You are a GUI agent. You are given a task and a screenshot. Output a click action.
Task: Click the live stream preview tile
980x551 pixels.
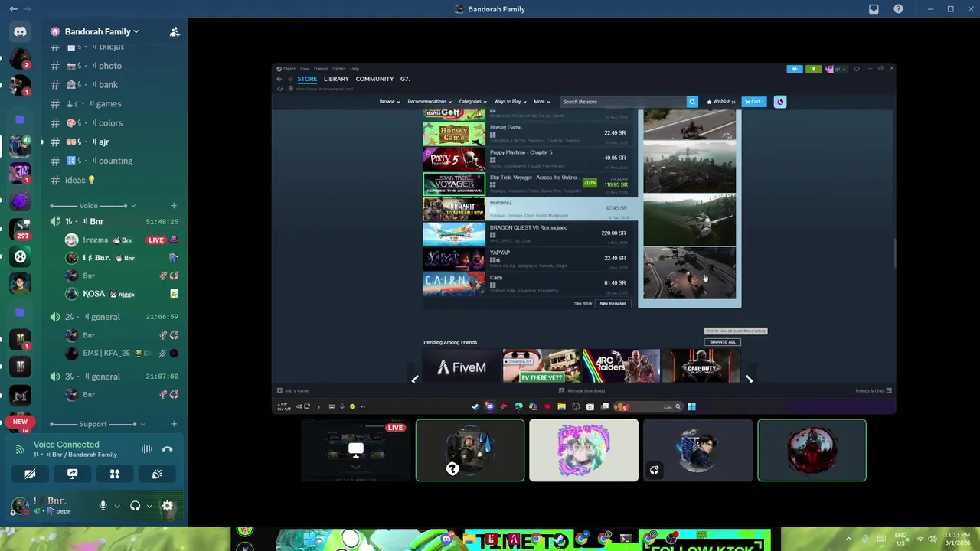355,450
